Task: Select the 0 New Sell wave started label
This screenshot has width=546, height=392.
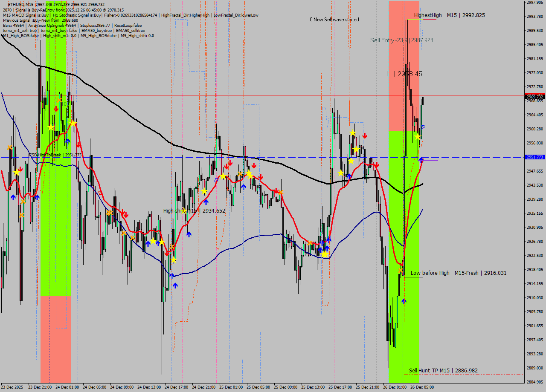Action: pyautogui.click(x=334, y=20)
